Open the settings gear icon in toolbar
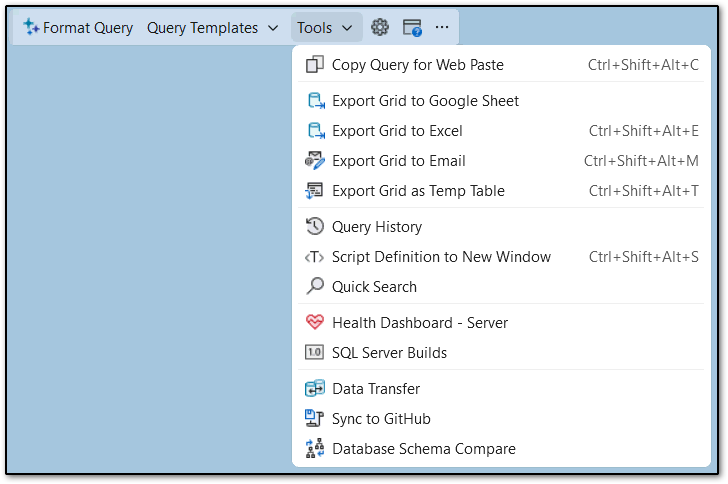Viewport: 728px width, 484px height. coord(380,28)
